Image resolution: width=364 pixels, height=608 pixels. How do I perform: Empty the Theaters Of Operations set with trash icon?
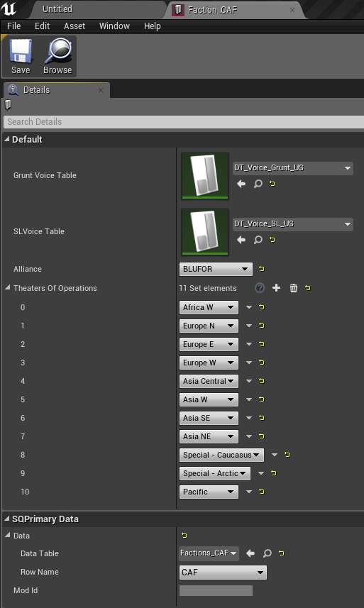click(x=294, y=288)
